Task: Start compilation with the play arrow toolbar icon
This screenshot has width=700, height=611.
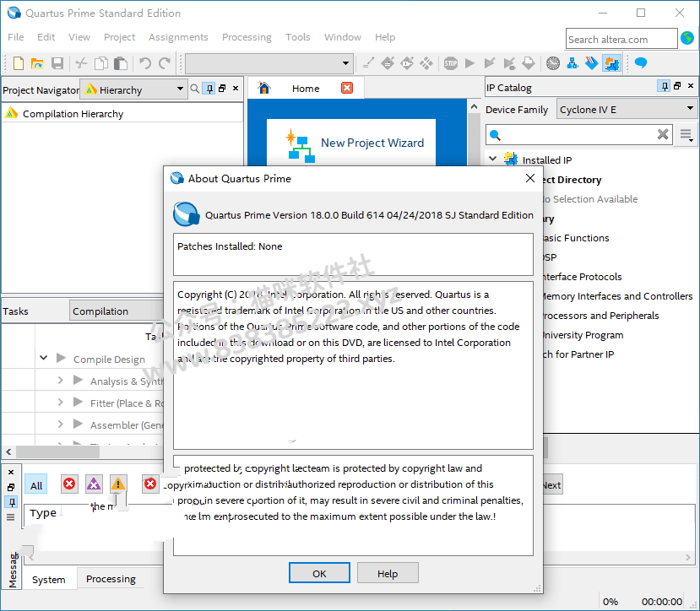Action: point(469,63)
